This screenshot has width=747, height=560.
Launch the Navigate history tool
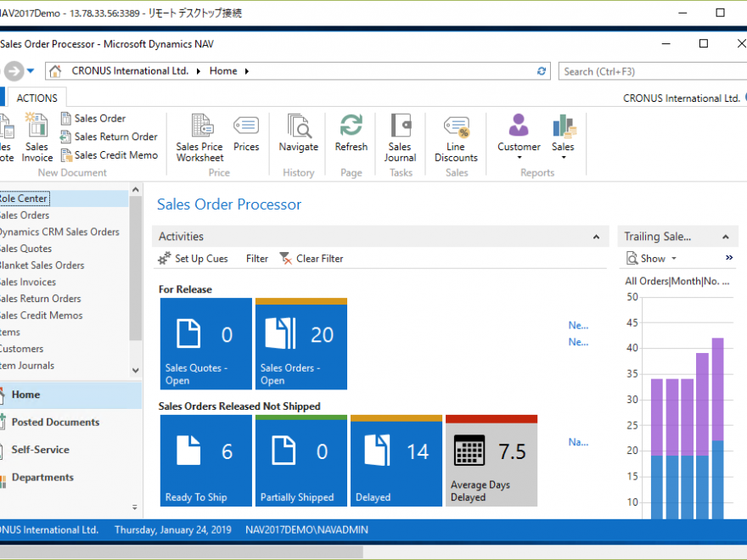[x=299, y=133]
